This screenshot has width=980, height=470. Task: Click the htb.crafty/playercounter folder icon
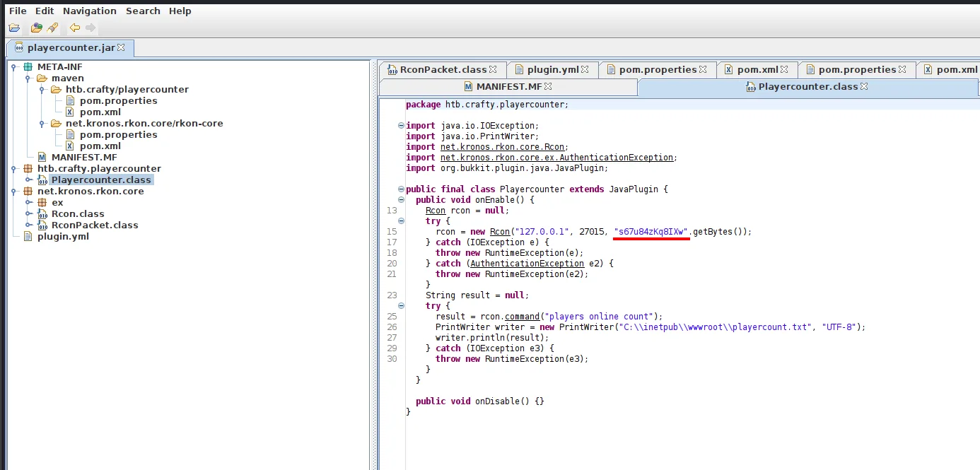coord(56,89)
